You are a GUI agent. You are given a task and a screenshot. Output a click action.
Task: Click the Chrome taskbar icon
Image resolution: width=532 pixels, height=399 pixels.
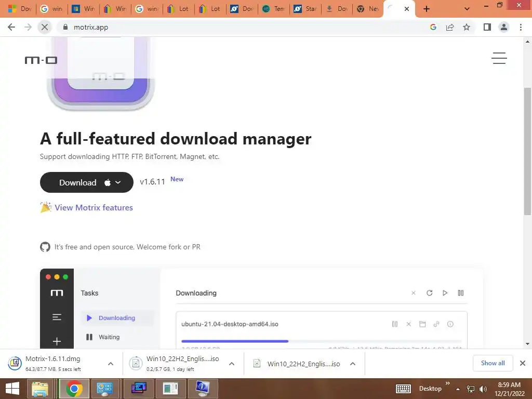[x=74, y=389]
